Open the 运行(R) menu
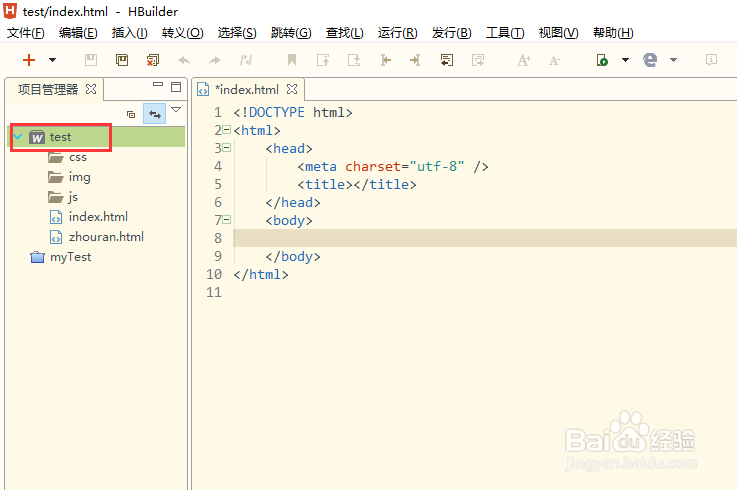Viewport: 737px width, 490px height. coord(398,33)
